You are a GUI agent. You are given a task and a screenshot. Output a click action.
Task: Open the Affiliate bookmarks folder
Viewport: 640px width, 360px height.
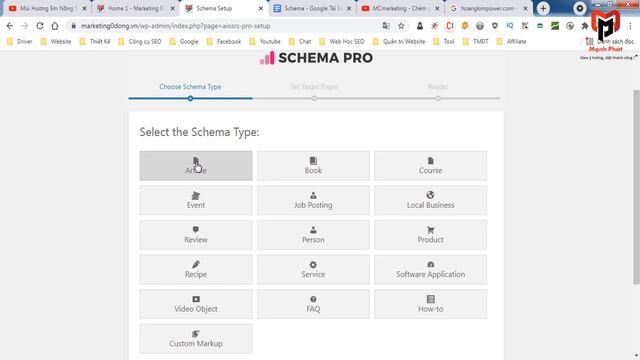511,41
